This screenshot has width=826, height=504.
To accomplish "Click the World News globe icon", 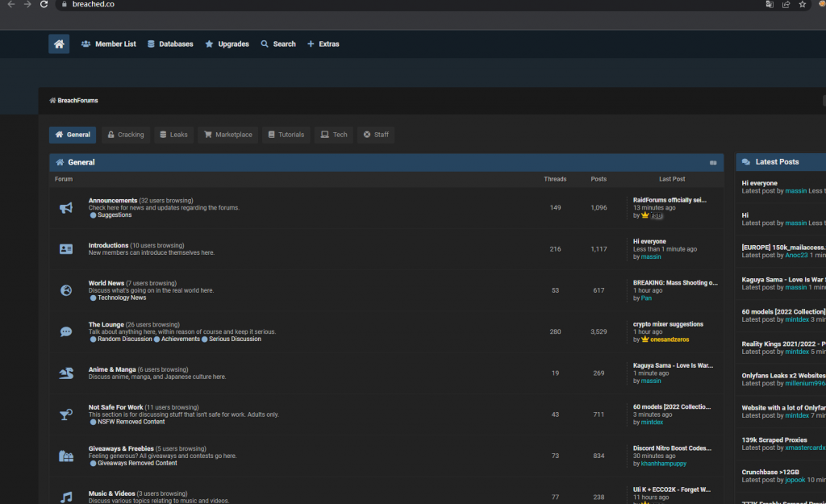I will pyautogui.click(x=66, y=290).
